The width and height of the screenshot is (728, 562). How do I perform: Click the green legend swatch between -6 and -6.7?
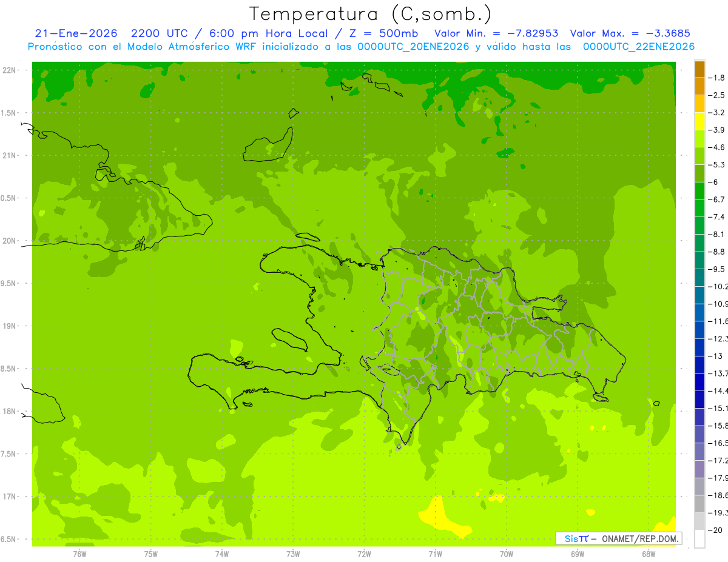699,190
